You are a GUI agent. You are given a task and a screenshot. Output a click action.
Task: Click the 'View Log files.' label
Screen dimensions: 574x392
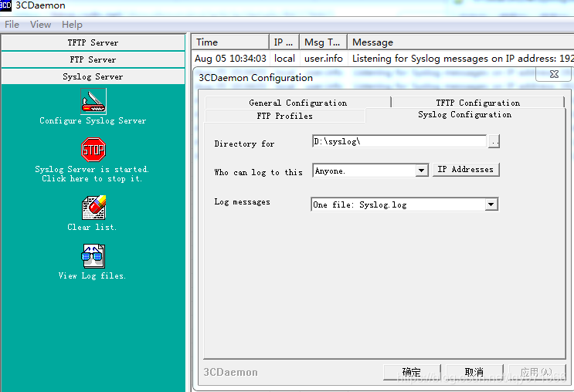click(x=92, y=275)
